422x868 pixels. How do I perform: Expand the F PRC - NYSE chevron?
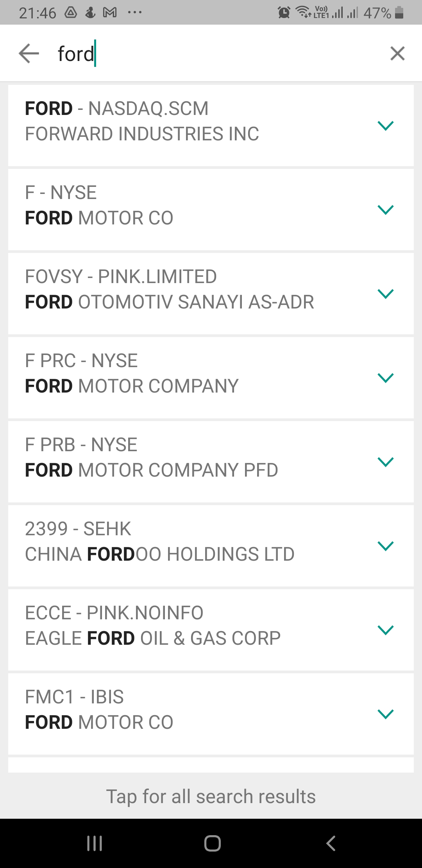[x=386, y=378]
